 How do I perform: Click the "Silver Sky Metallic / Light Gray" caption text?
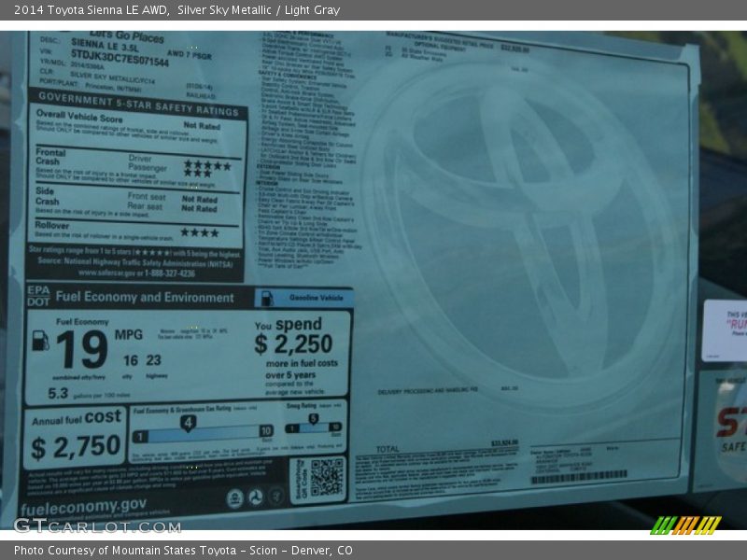click(259, 10)
